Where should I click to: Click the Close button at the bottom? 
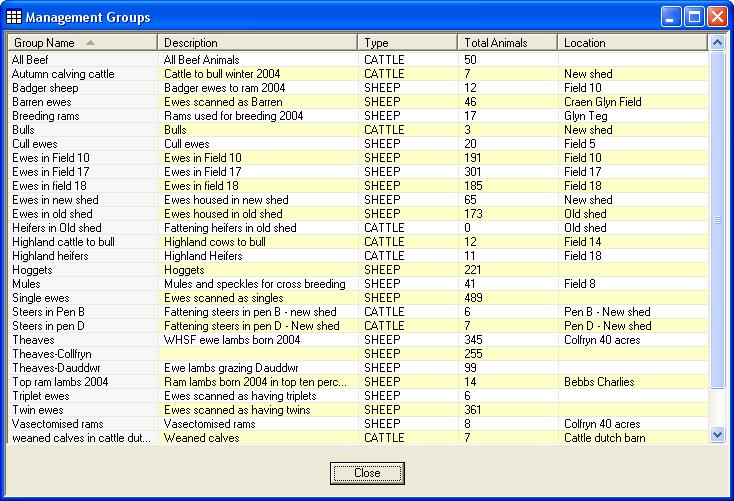pyautogui.click(x=367, y=473)
